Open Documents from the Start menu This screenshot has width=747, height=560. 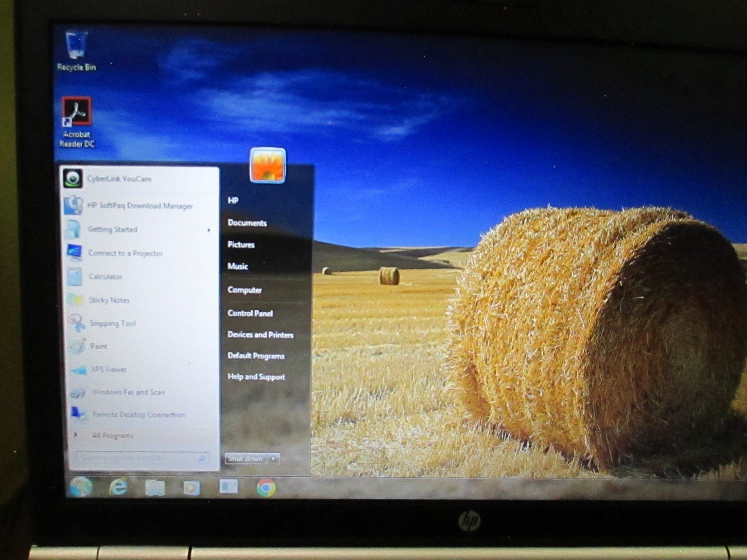(x=247, y=223)
